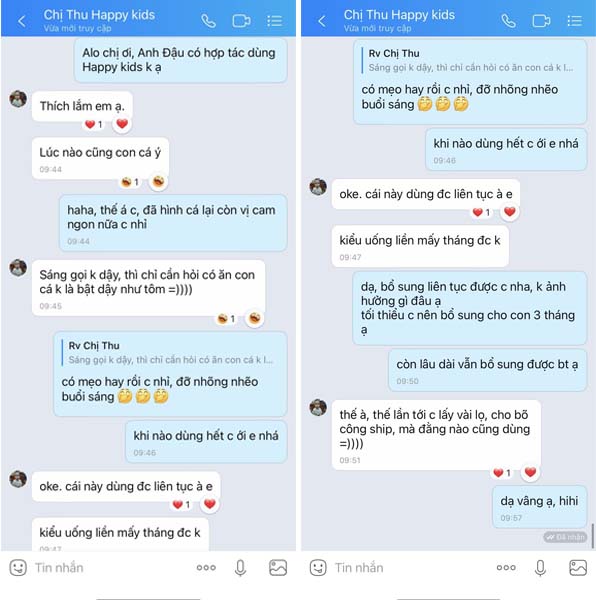
Task: Tap the back arrow in left chat
Action: click(x=22, y=21)
